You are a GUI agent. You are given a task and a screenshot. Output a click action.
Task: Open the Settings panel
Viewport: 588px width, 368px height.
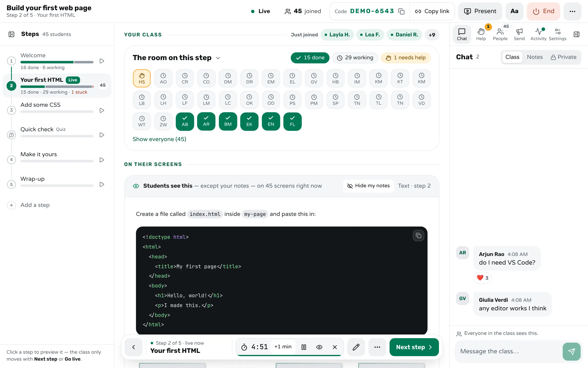click(557, 34)
